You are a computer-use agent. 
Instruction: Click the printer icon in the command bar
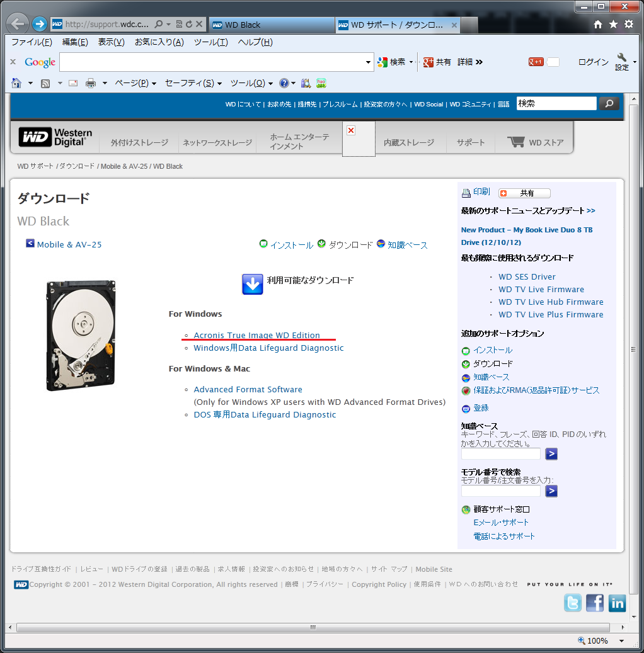click(x=91, y=83)
